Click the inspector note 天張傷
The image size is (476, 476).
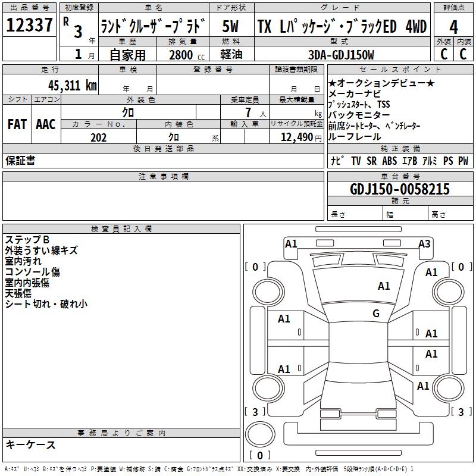pos(18,293)
